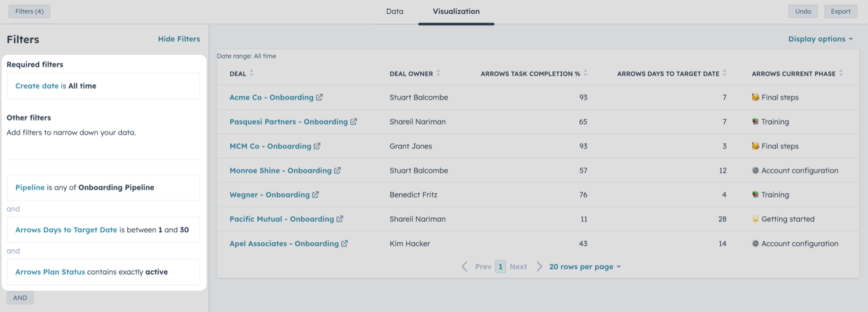
Task: Expand the Display options dropdown
Action: tap(820, 39)
